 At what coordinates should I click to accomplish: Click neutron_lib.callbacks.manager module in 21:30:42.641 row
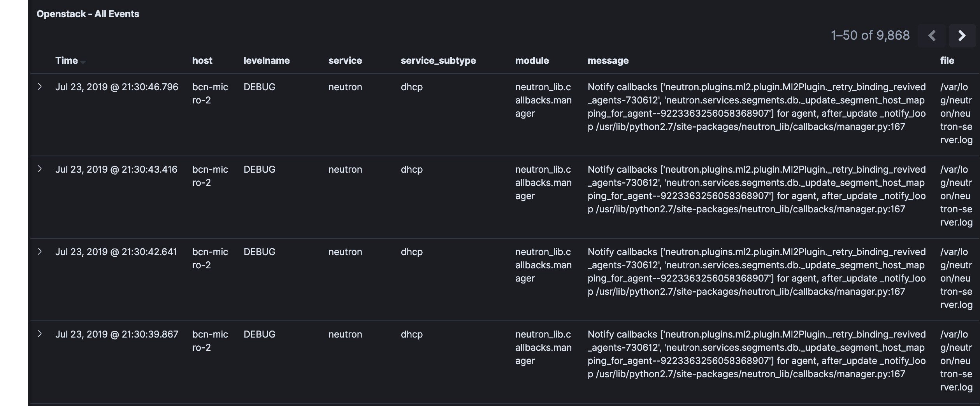(x=543, y=265)
